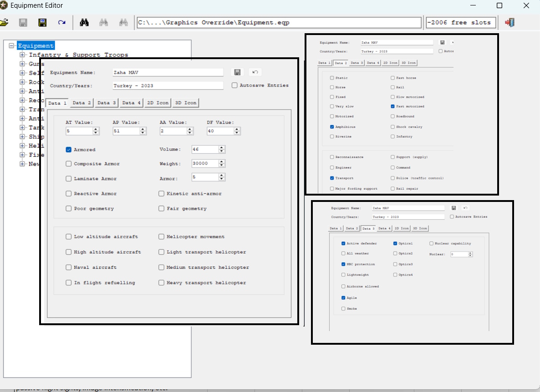Uncheck the Agile option
The width and height of the screenshot is (540, 392).
click(x=343, y=298)
